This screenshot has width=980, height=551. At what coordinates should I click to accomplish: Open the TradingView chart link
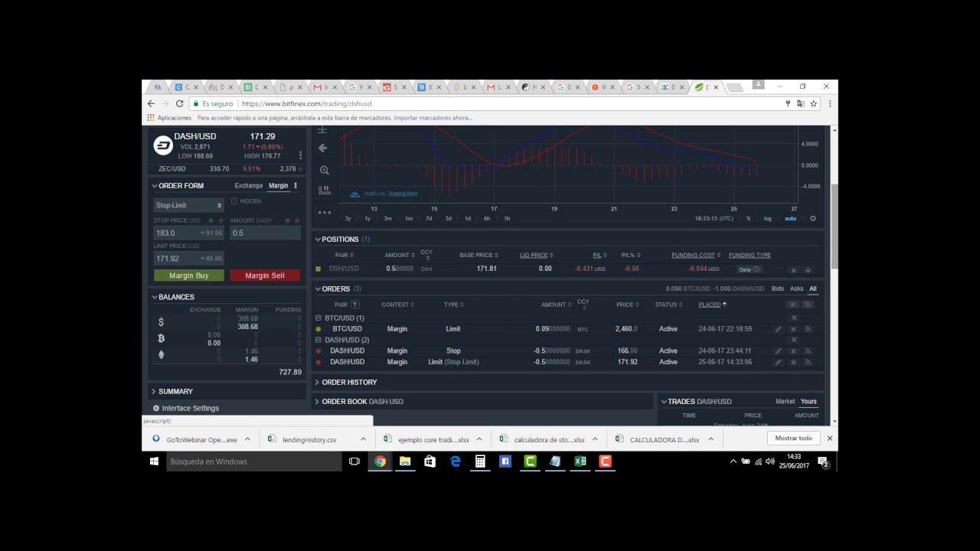[x=403, y=194]
